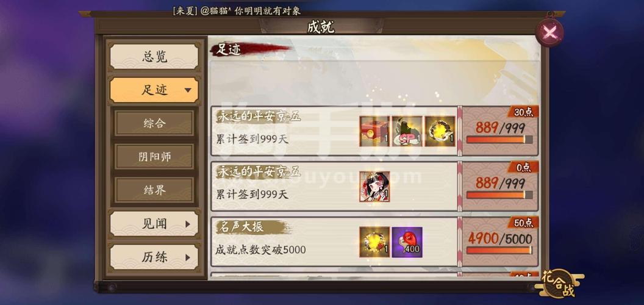Expand the 历练 category
The height and width of the screenshot is (305, 644).
point(154,257)
